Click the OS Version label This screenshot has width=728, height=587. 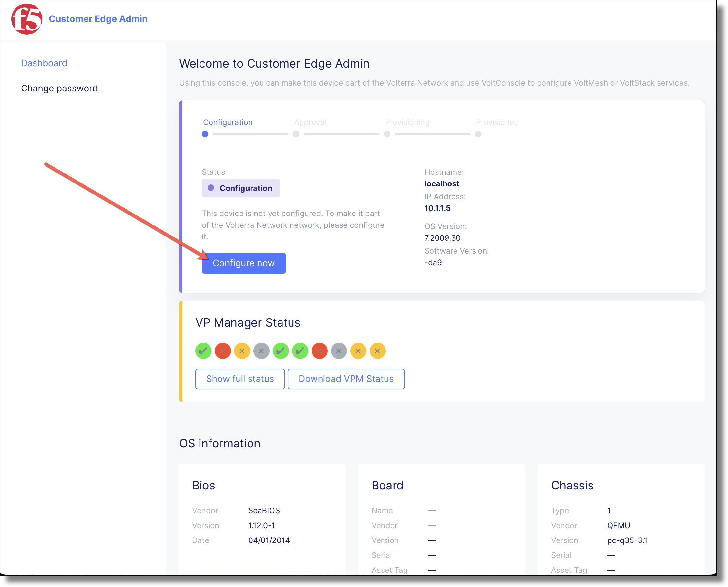pyautogui.click(x=446, y=226)
